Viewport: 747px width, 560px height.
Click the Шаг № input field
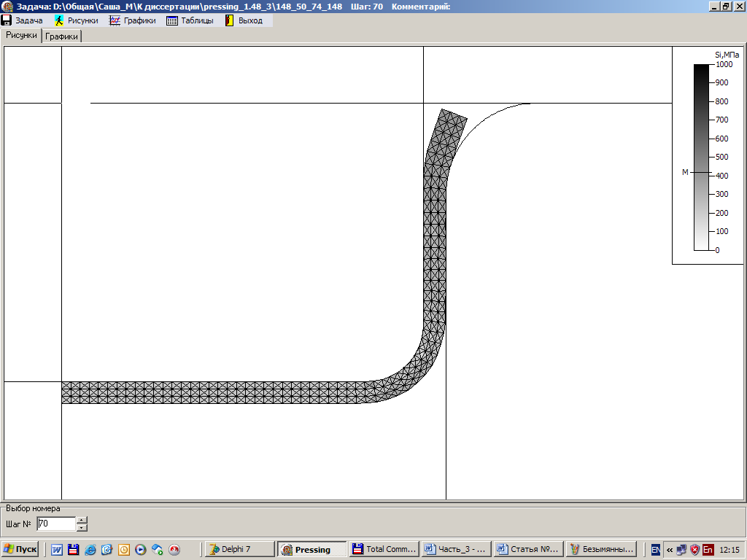tap(55, 524)
